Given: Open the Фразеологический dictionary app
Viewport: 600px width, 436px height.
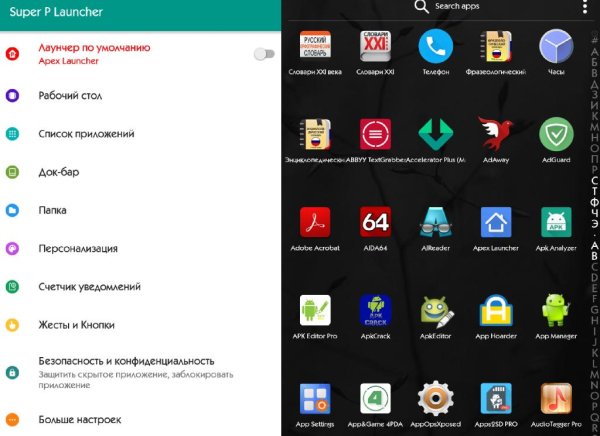Looking at the screenshot, I should point(496,52).
